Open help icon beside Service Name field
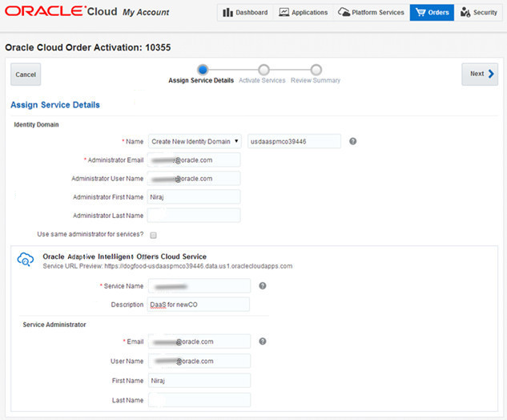 263,285
